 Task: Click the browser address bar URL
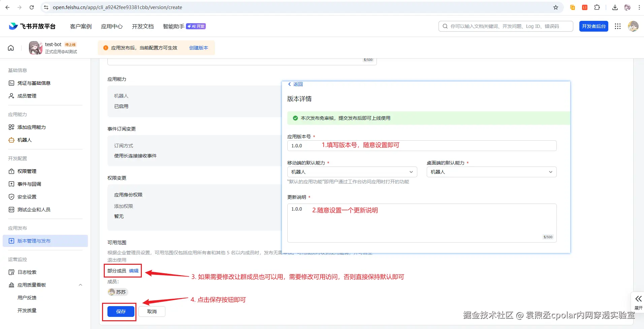pyautogui.click(x=117, y=7)
